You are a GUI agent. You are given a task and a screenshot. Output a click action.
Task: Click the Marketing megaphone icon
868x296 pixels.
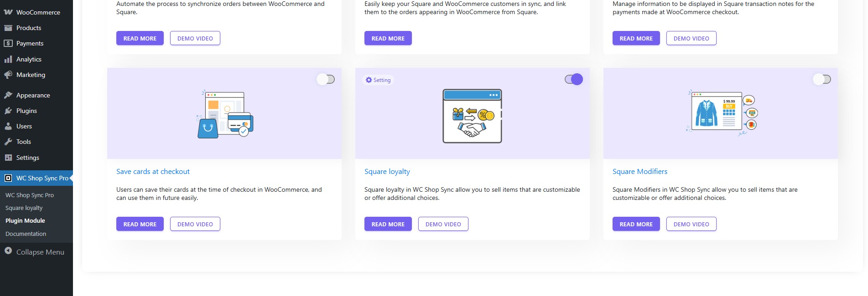tap(8, 75)
